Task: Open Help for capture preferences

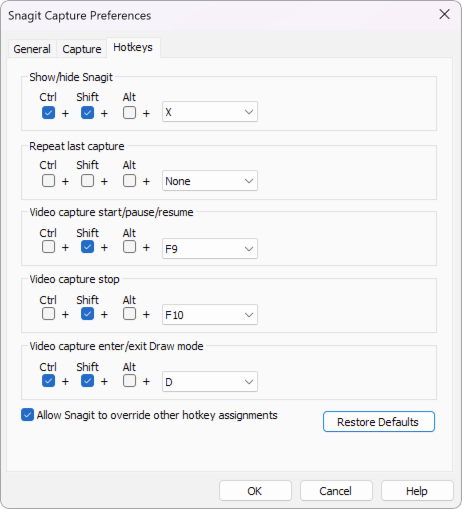Action: [417, 491]
